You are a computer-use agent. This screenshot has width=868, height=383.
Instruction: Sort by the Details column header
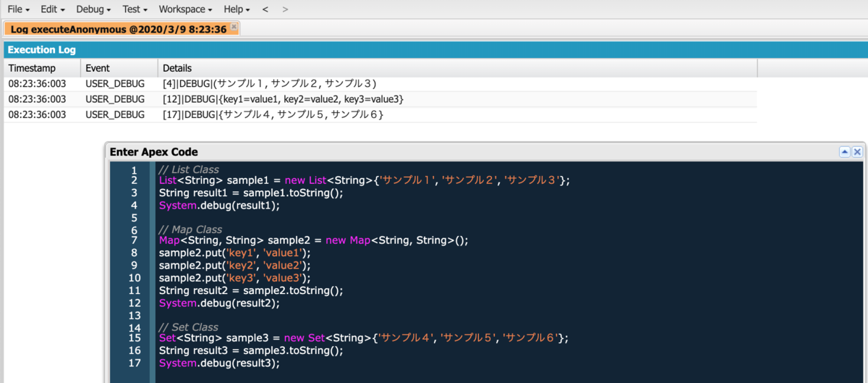457,68
